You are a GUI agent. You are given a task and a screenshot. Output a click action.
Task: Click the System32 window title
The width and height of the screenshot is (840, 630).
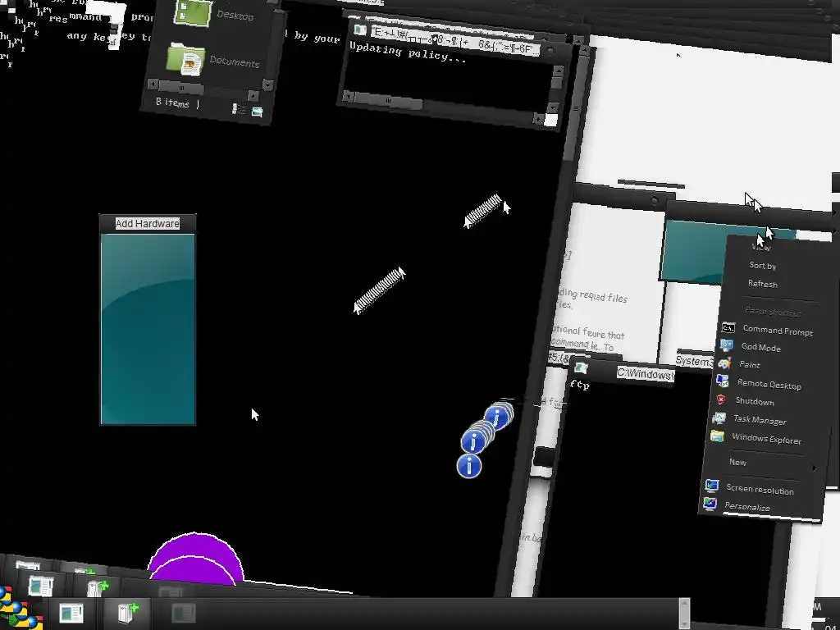point(694,361)
